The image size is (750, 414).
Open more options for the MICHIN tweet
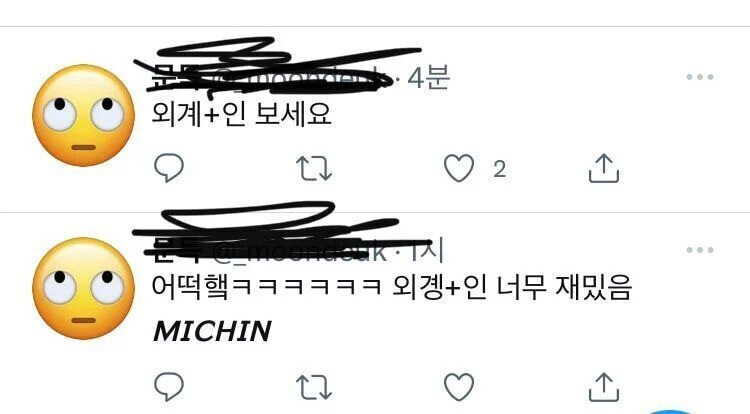coord(700,250)
